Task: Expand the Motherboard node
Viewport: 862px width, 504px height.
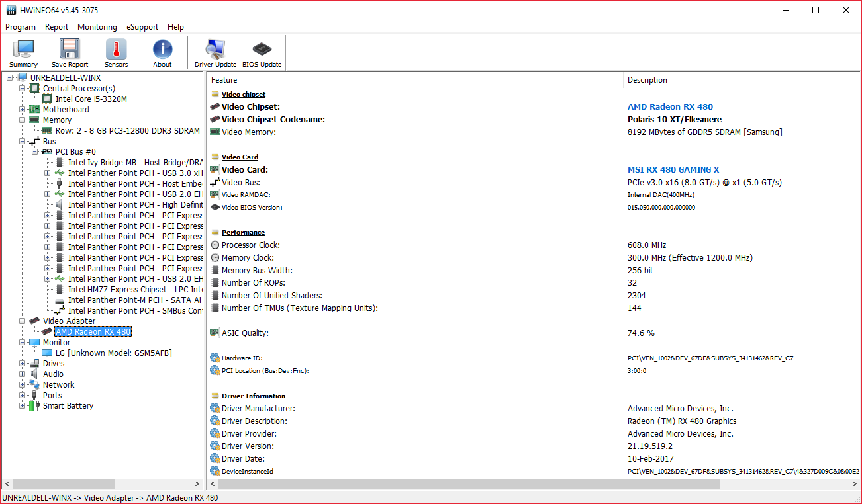Action: [23, 110]
